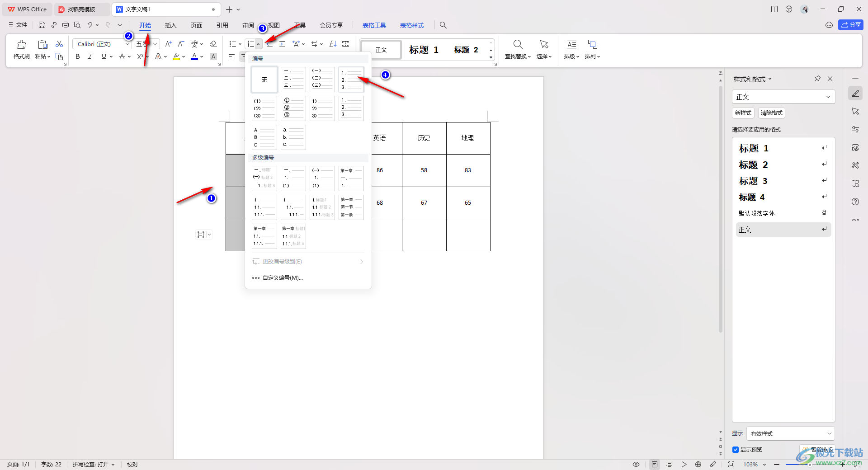Screen dimensions: 868x470
Task: Click the font color red swatch button
Action: (x=194, y=56)
